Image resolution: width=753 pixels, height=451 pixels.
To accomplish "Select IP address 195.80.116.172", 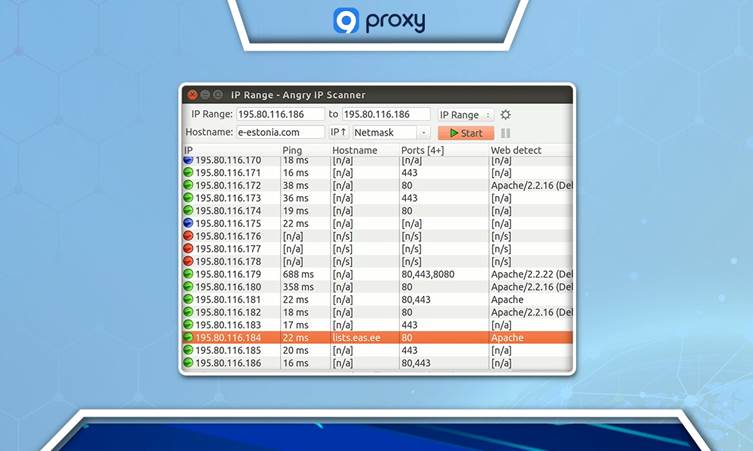I will click(228, 185).
